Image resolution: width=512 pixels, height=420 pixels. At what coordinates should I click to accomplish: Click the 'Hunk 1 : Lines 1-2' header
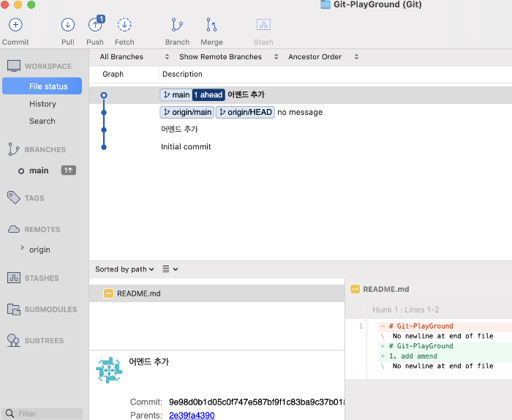(x=405, y=310)
